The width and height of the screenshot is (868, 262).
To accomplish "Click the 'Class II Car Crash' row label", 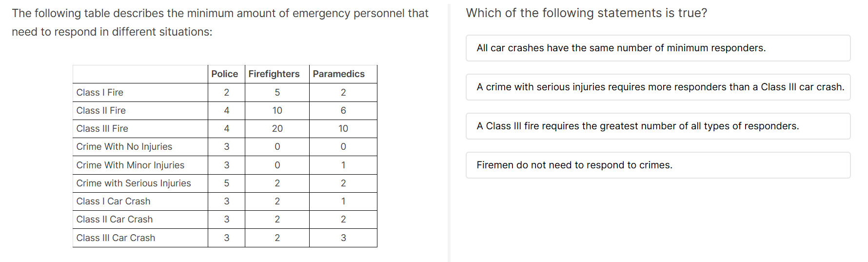I will click(x=115, y=219).
